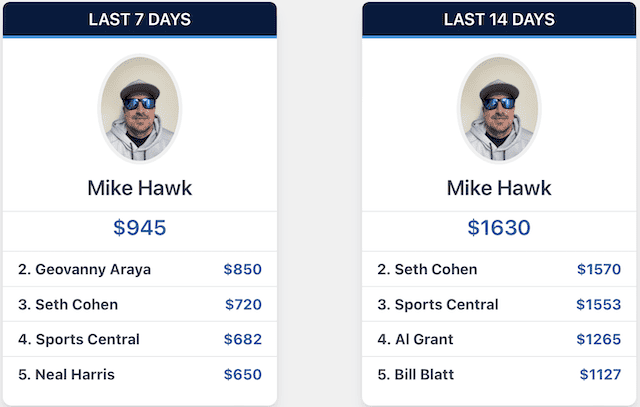This screenshot has height=407, width=640.
Task: Select the $945 top earnings amount
Action: pos(140,227)
